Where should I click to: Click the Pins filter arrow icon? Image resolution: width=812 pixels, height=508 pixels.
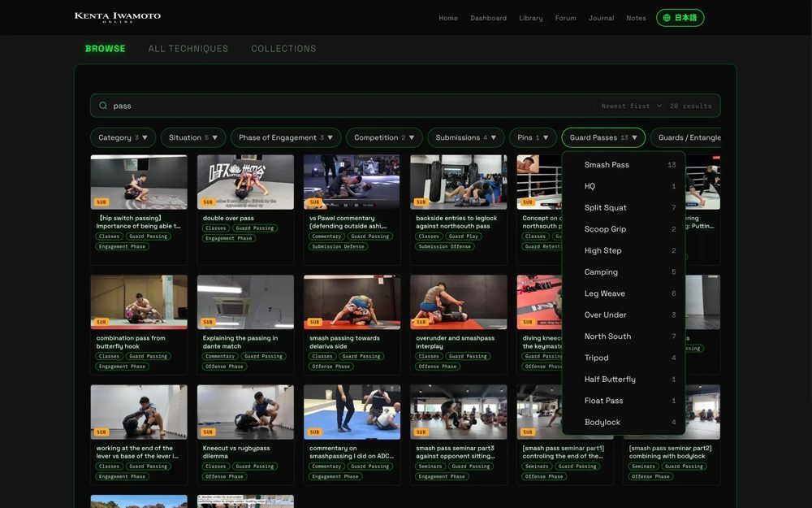546,138
